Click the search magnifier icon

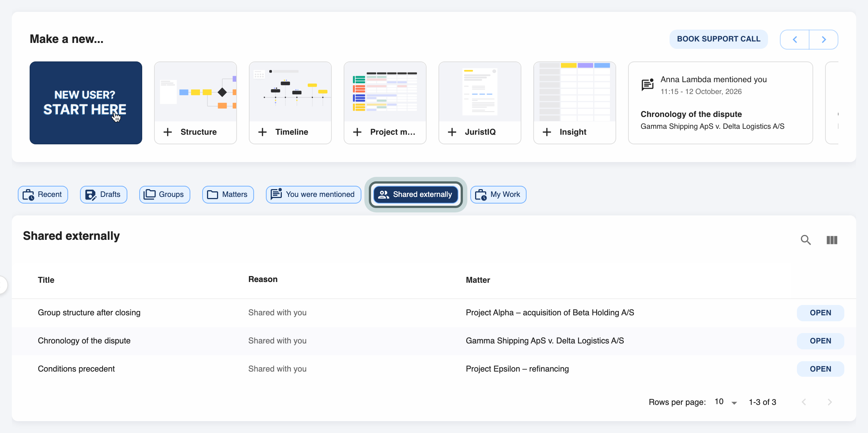pos(805,240)
